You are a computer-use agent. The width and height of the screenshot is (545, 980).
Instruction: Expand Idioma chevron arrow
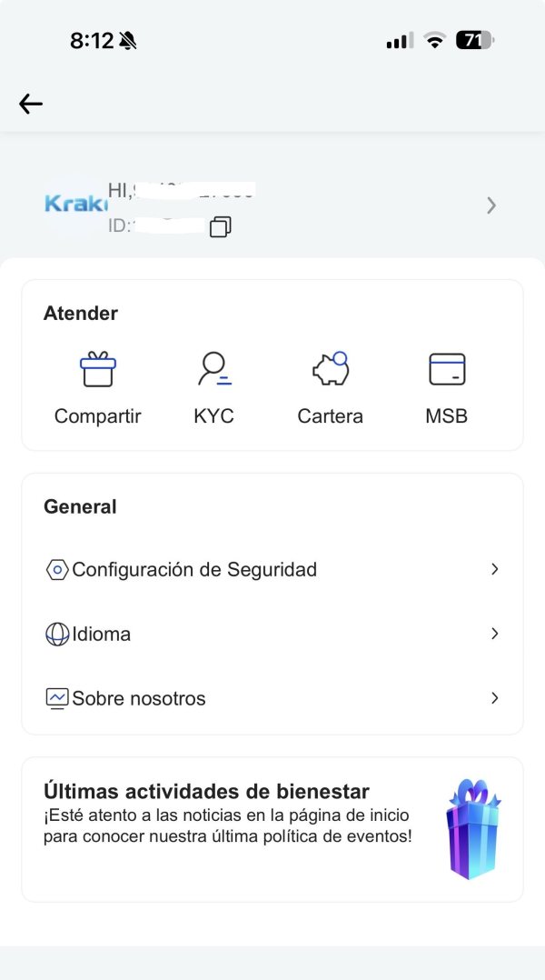pos(495,634)
